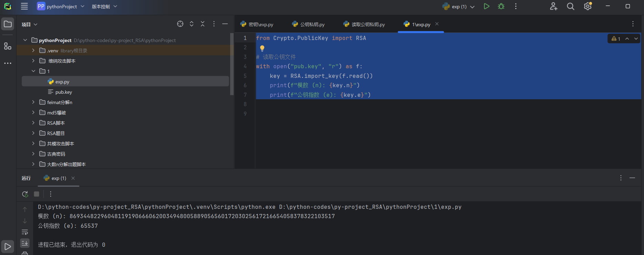Open Search Everywhere magnifier icon
Image resolution: width=644 pixels, height=255 pixels.
pos(571,6)
